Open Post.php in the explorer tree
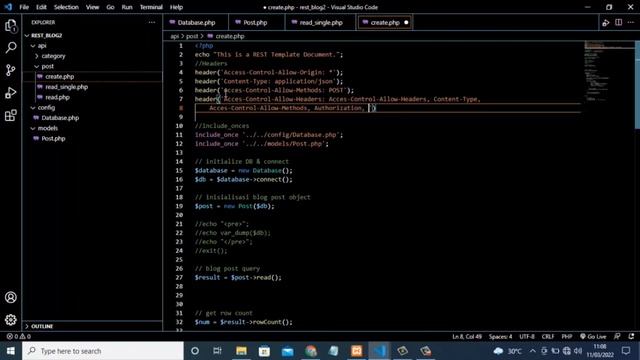 pos(53,138)
